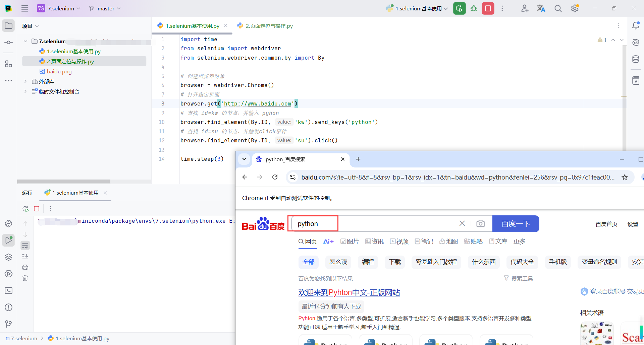Open the 搜索工具 filter
This screenshot has width=644, height=345.
point(519,278)
